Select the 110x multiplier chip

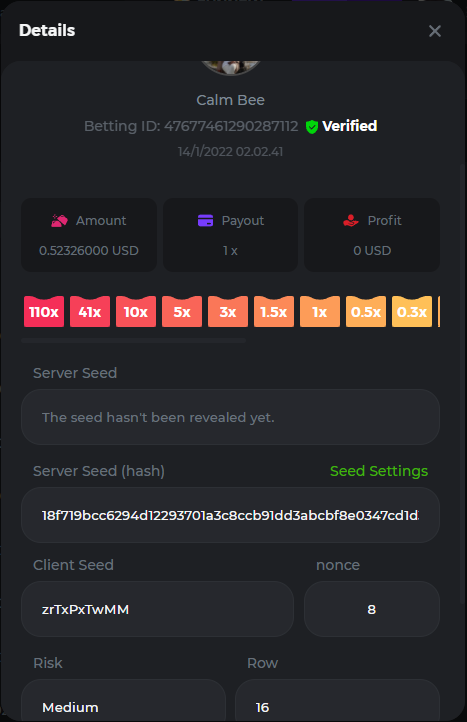tap(44, 312)
